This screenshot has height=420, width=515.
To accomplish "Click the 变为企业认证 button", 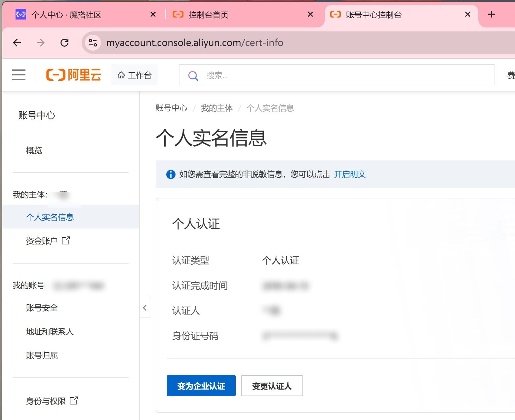I will (x=201, y=386).
